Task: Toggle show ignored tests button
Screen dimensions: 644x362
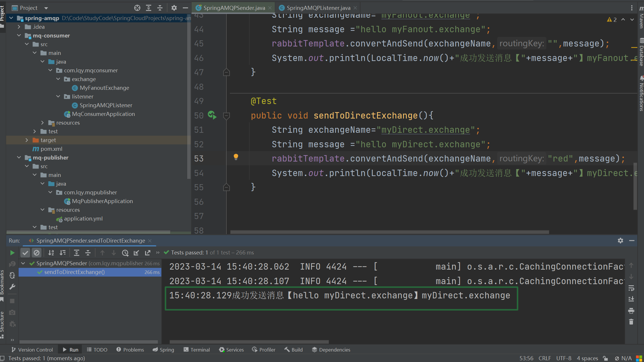Action: (37, 253)
